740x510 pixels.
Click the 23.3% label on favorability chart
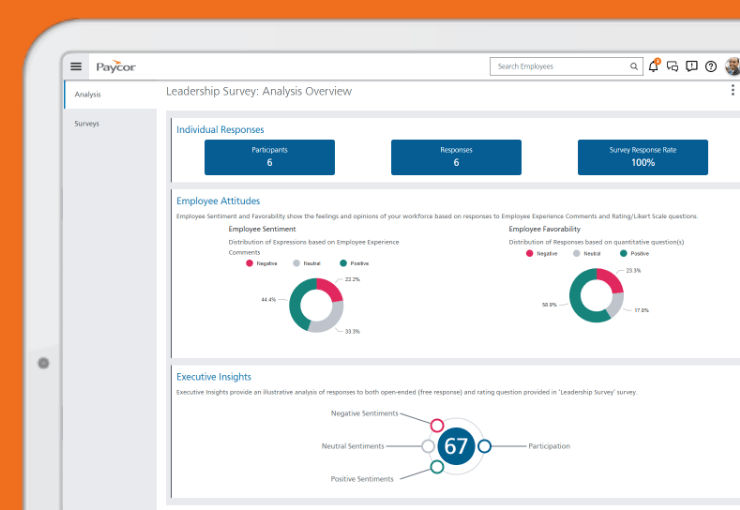point(633,271)
